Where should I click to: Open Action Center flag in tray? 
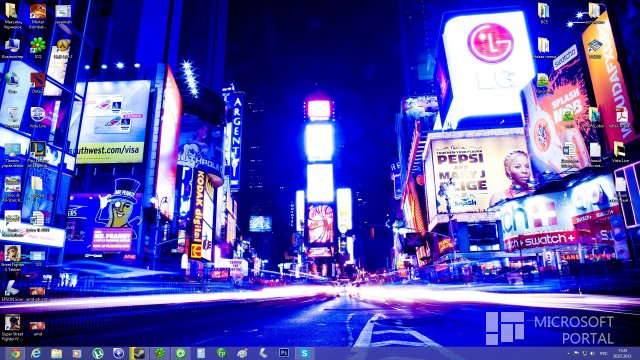coord(577,353)
